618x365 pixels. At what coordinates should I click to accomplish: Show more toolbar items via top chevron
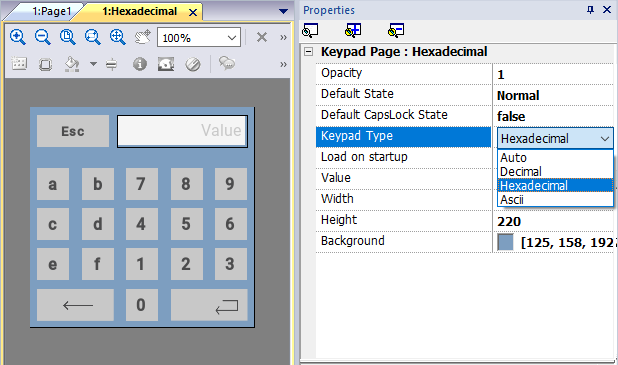283,37
